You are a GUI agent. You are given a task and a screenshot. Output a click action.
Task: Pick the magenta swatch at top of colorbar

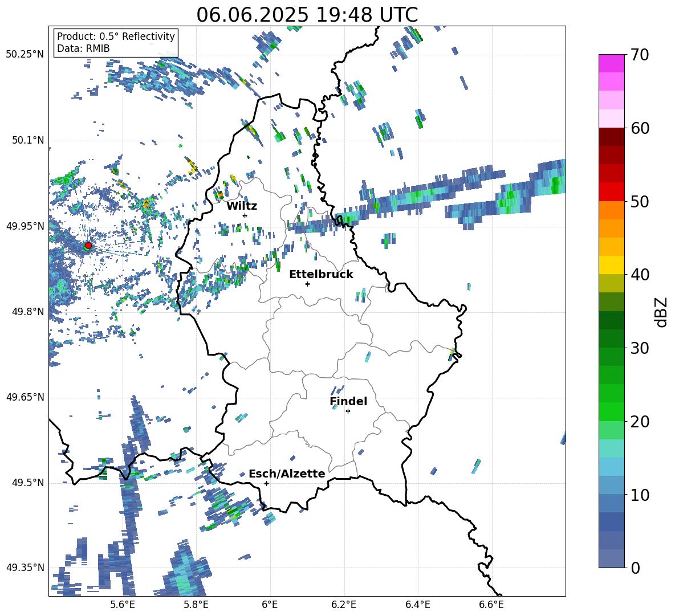612,63
